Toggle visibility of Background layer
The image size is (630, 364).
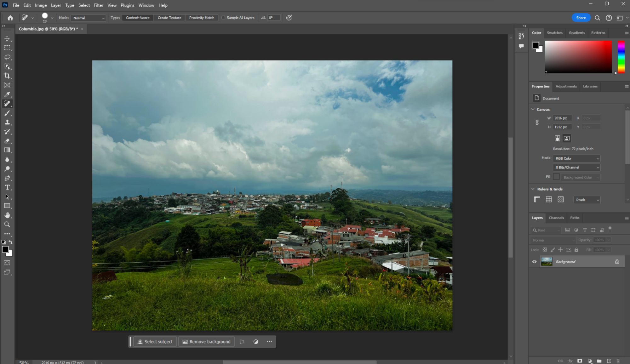coord(534,261)
